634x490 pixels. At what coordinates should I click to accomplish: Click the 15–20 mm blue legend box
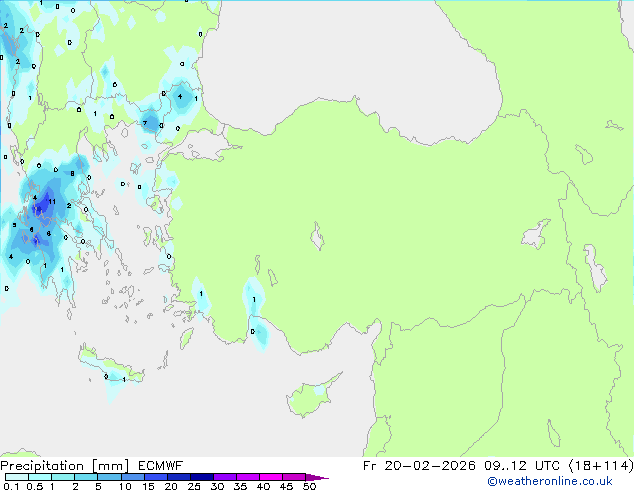[x=155, y=477]
